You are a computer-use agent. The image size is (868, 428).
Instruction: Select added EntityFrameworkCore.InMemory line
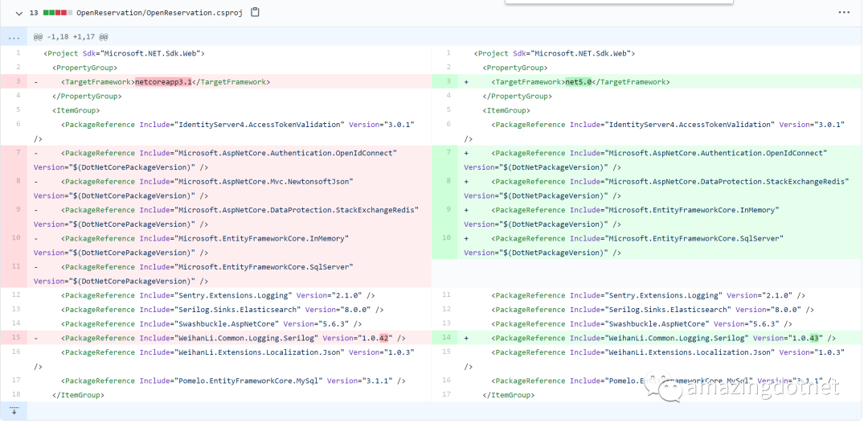[660, 216]
